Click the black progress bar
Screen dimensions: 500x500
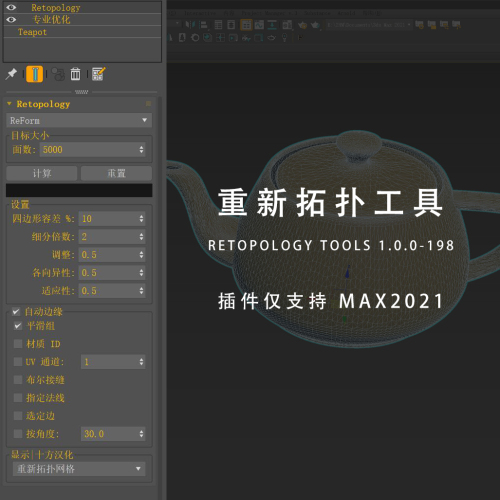79,190
